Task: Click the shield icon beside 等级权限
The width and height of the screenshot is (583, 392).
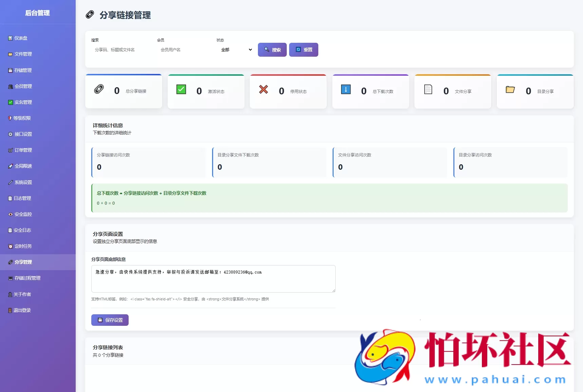Action: [10, 118]
